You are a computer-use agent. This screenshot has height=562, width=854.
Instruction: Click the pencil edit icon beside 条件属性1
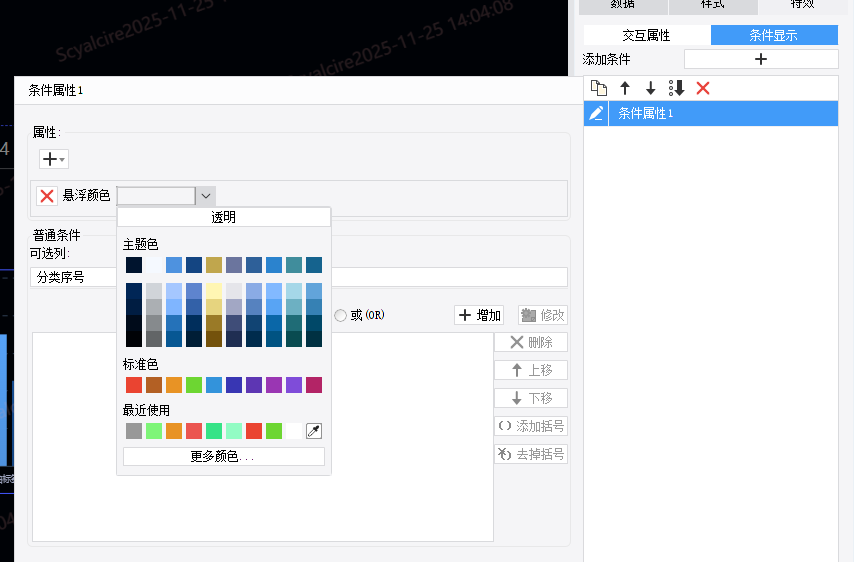point(596,113)
